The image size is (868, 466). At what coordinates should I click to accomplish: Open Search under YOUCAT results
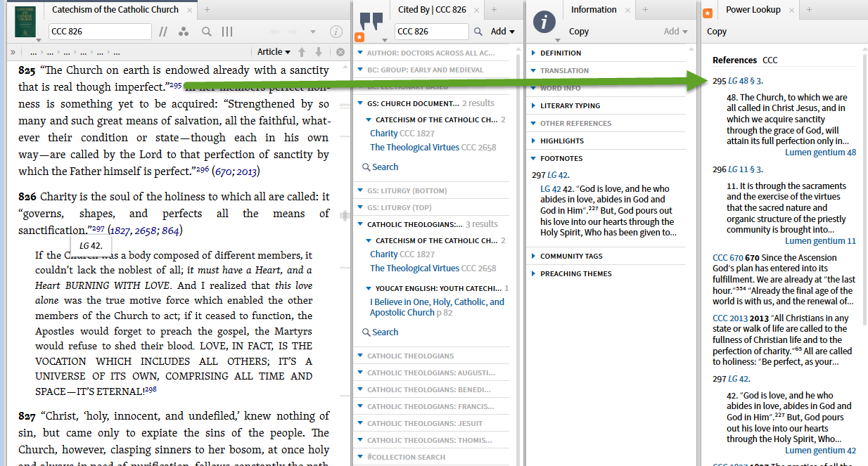click(x=380, y=332)
